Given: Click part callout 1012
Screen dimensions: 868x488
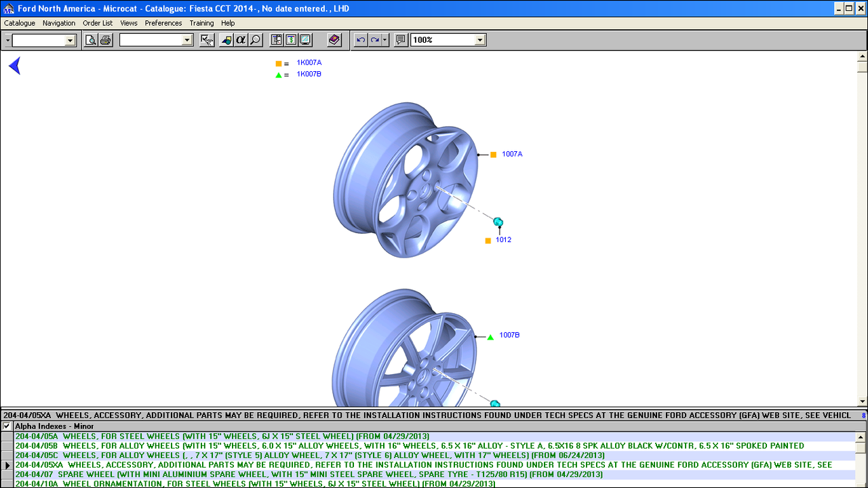Looking at the screenshot, I should (503, 240).
